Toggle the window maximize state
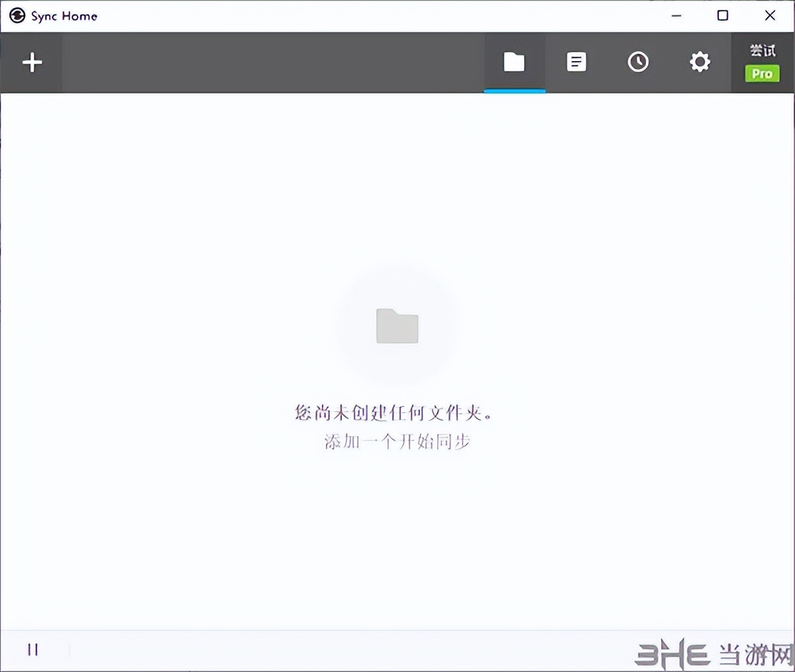 [x=722, y=15]
